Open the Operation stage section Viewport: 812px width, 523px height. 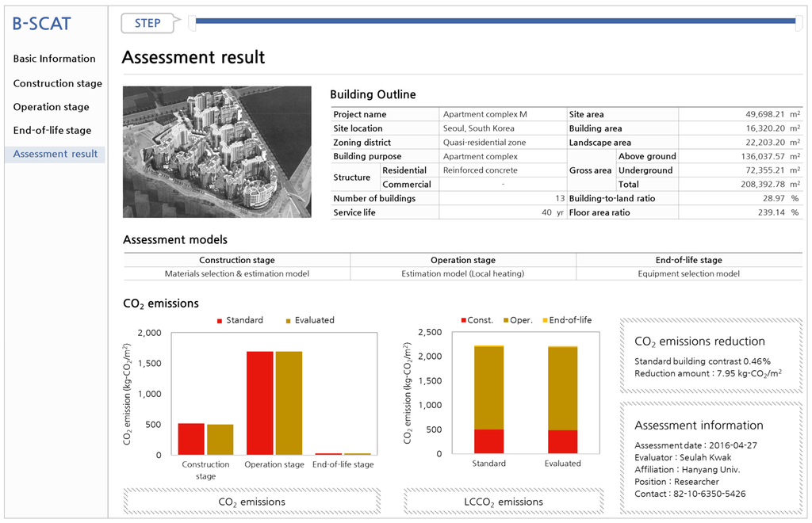(x=51, y=107)
